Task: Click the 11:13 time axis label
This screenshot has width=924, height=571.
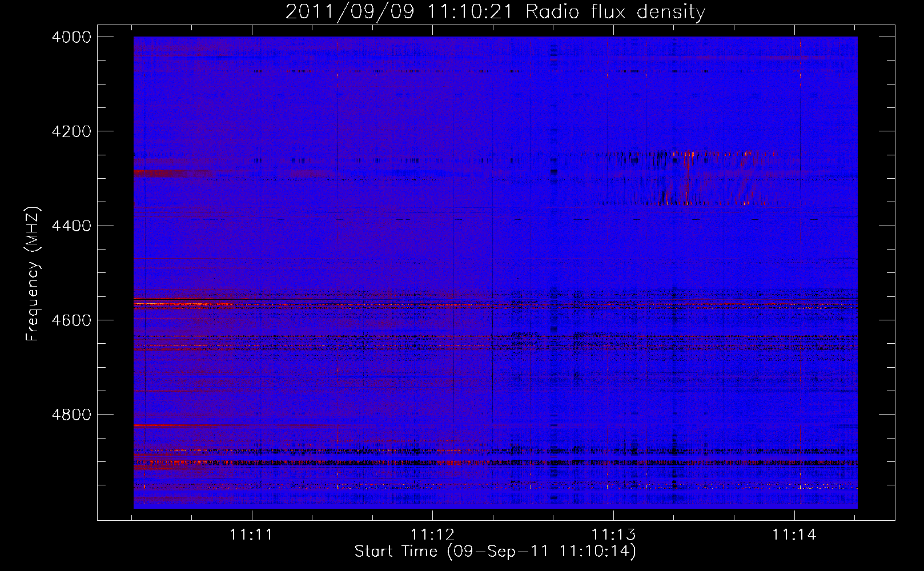Action: pyautogui.click(x=613, y=535)
